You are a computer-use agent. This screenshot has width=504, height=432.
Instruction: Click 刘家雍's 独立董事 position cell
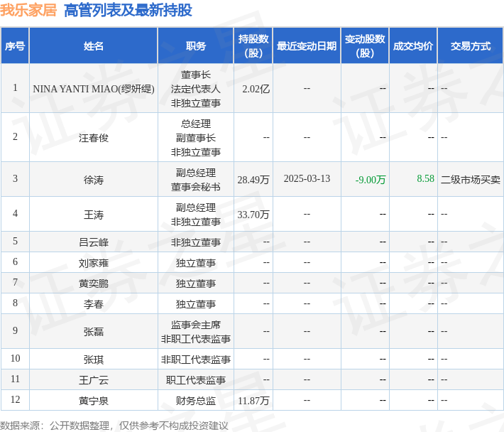coord(196,263)
